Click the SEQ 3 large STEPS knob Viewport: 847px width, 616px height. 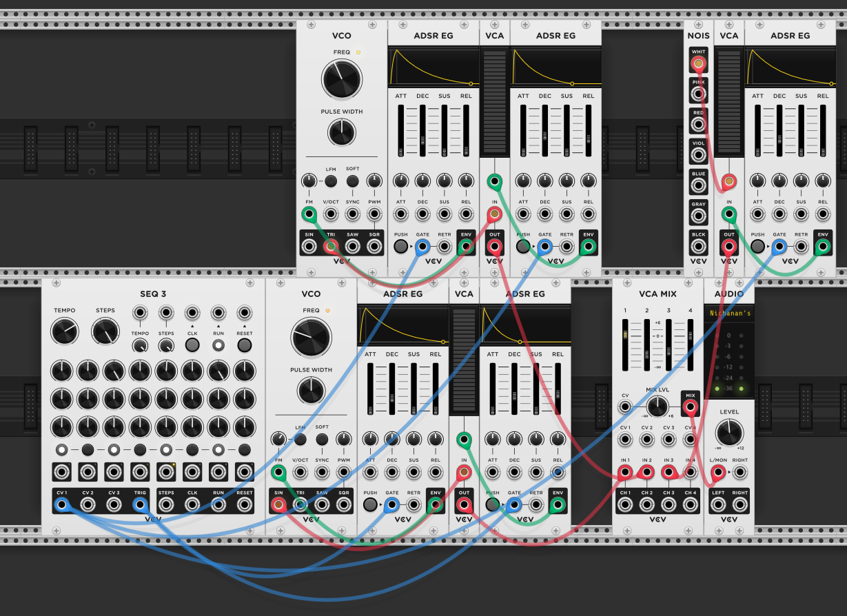[x=105, y=332]
